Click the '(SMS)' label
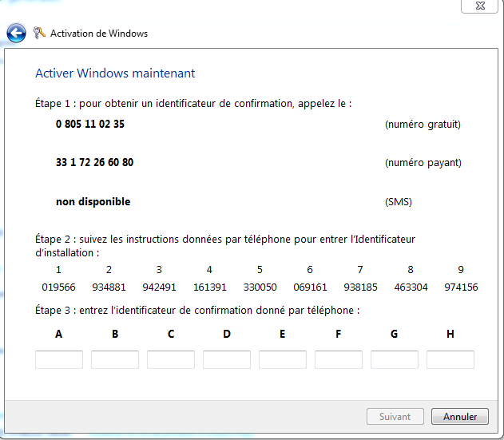This screenshot has width=504, height=440. [399, 202]
